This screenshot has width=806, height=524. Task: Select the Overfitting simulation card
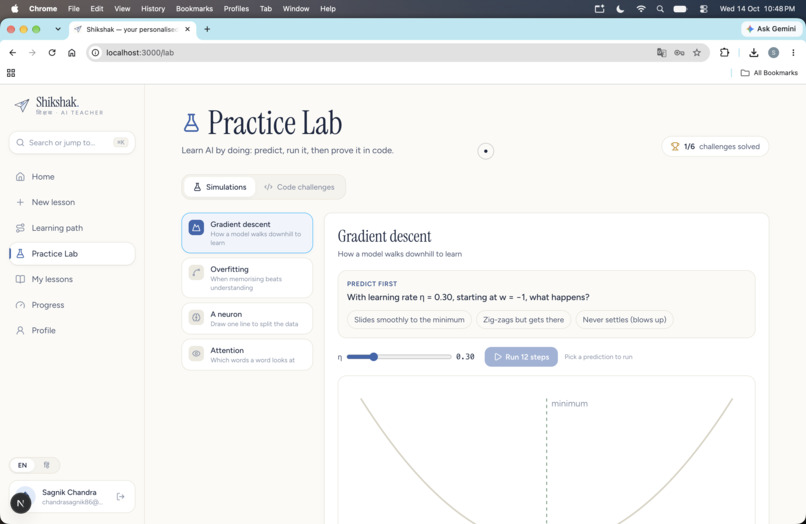pos(247,278)
